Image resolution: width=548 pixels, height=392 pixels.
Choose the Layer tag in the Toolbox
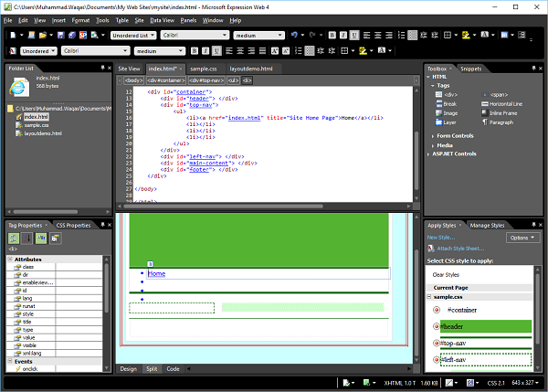tap(450, 122)
